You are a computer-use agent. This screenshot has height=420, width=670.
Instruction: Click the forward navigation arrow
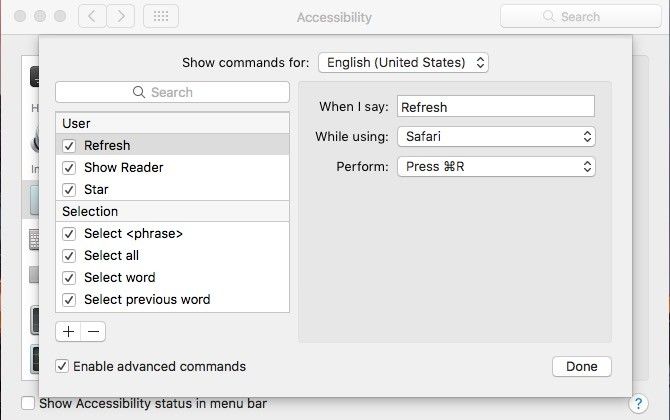[121, 17]
